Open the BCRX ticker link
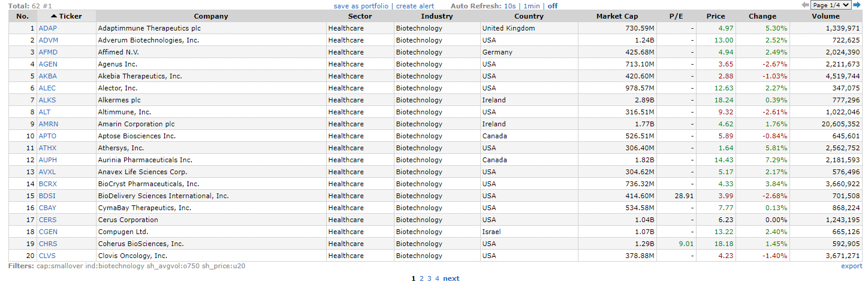 click(x=47, y=184)
